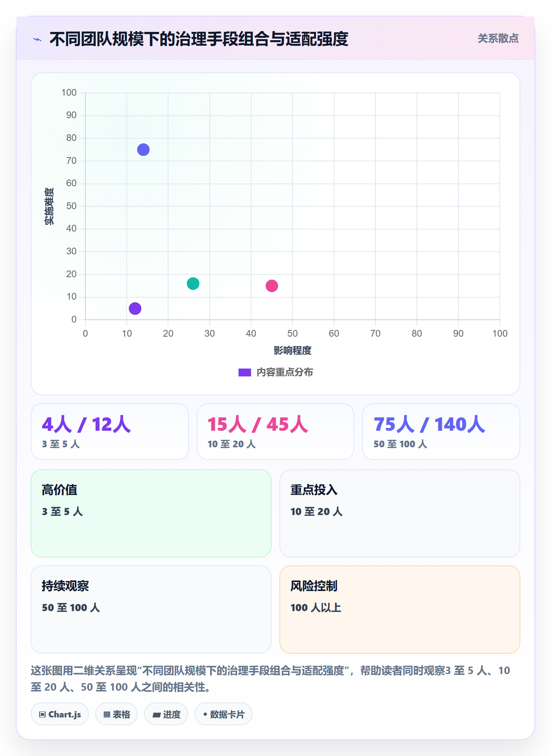Open the 75人 / 140人 stat card
The image size is (551, 756).
(x=441, y=432)
